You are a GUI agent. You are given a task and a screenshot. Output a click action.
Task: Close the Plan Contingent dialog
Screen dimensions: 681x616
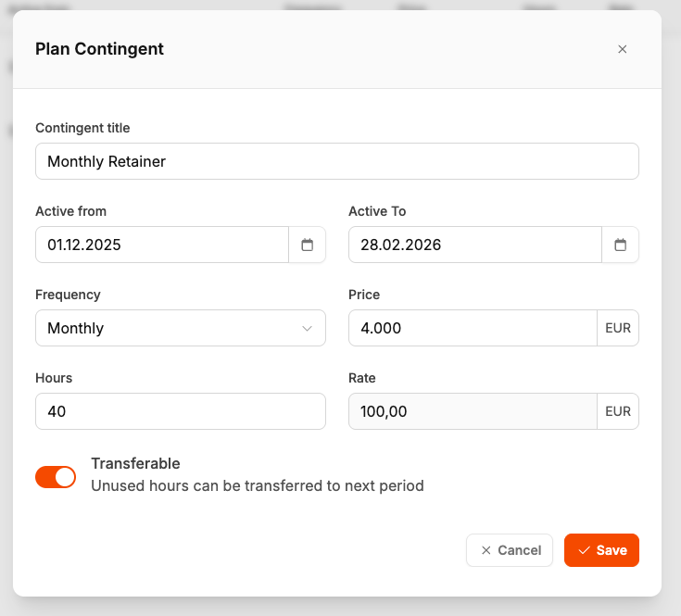[623, 49]
